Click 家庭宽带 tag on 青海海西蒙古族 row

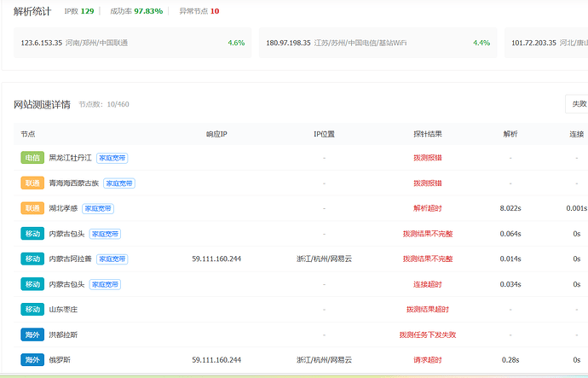click(119, 183)
